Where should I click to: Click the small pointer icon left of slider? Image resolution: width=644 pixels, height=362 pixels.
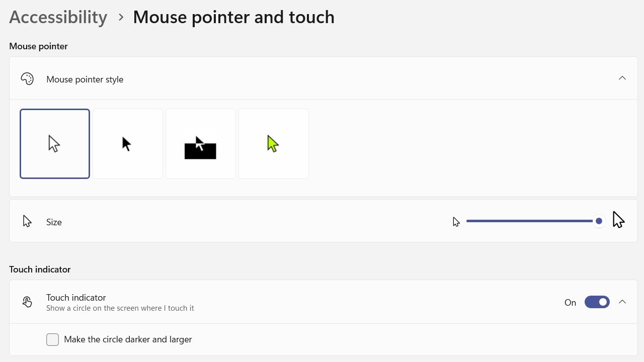click(456, 222)
